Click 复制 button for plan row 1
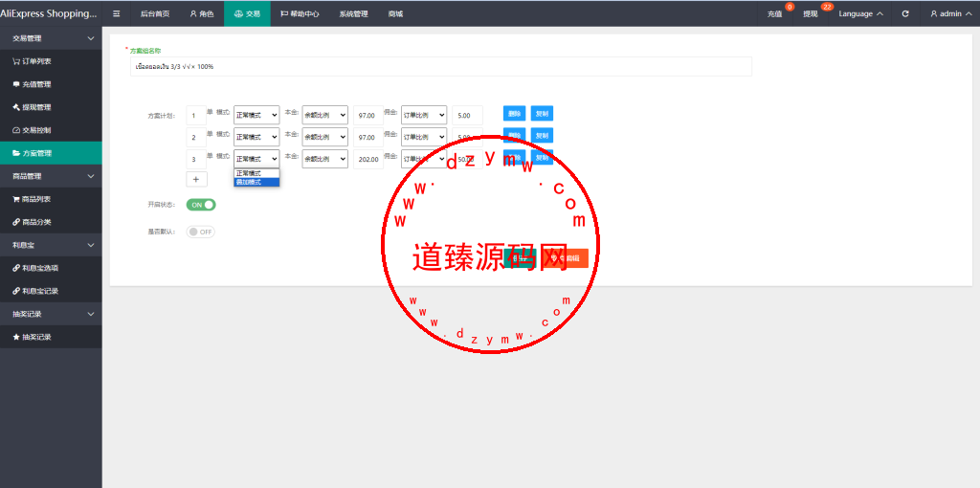This screenshot has width=980, height=488. (x=542, y=114)
